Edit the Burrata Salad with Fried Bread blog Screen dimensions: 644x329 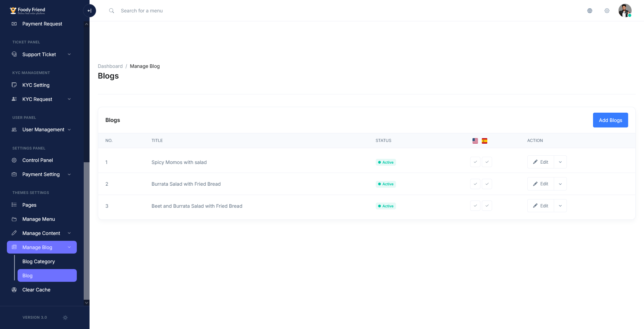[541, 184]
